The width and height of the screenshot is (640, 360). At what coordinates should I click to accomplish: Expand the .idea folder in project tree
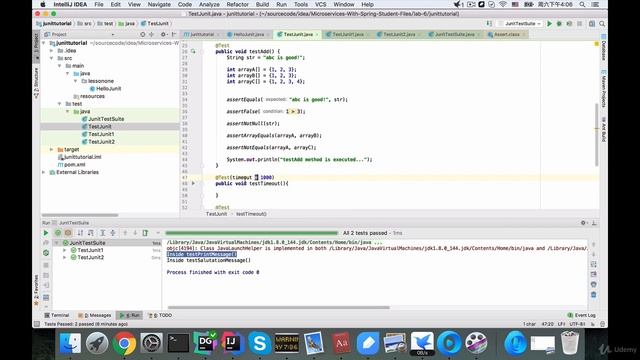coord(51,51)
